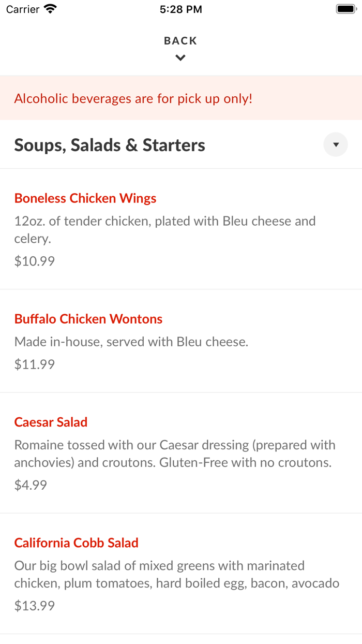
Task: Tap the alcoholic beverages pickup notice
Action: click(x=133, y=98)
